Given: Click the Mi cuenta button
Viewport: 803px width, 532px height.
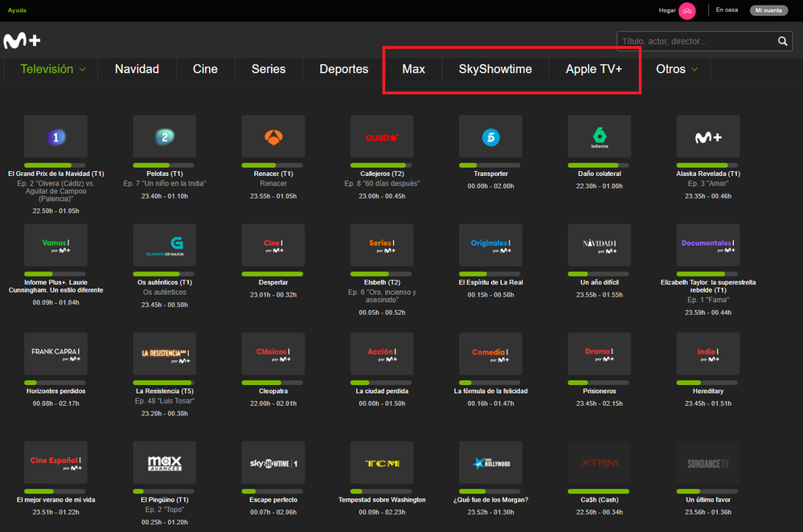Looking at the screenshot, I should 769,10.
